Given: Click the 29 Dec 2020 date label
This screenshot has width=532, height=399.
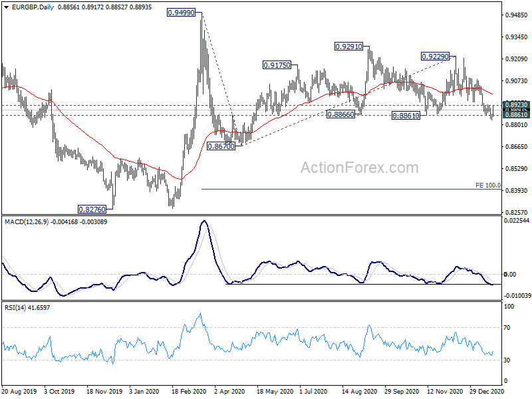Looking at the screenshot, I should pyautogui.click(x=487, y=391).
